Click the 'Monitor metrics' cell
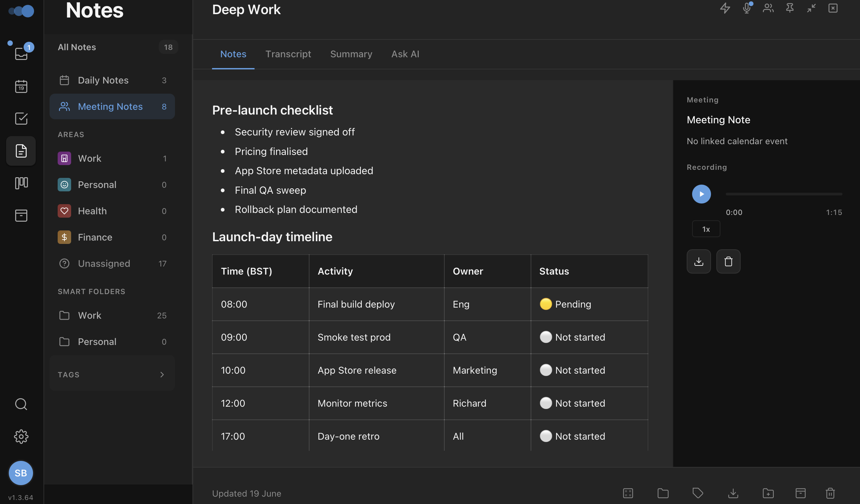 pyautogui.click(x=377, y=403)
